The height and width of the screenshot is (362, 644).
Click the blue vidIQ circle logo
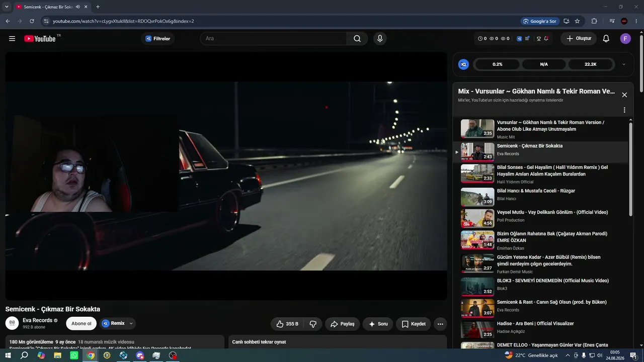pos(464,64)
